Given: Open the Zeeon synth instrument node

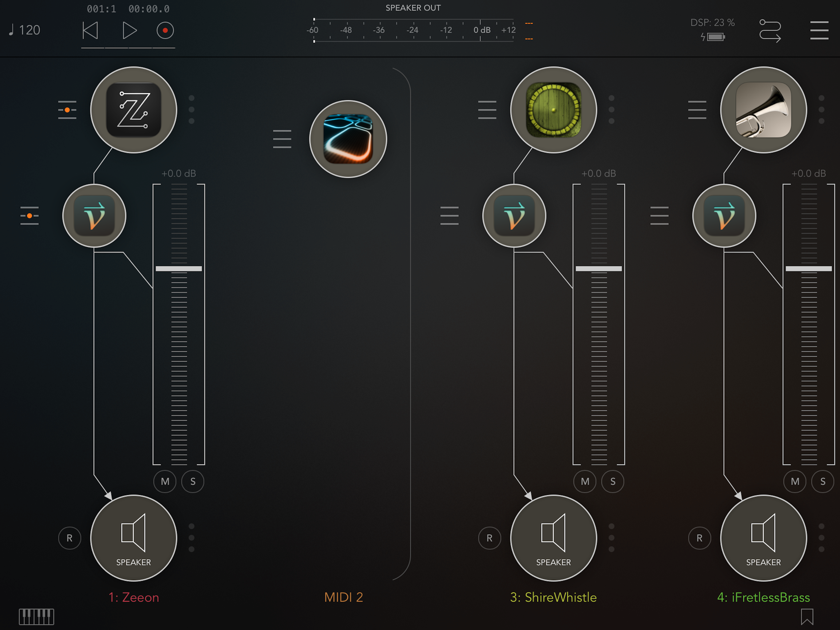Looking at the screenshot, I should coord(133,110).
